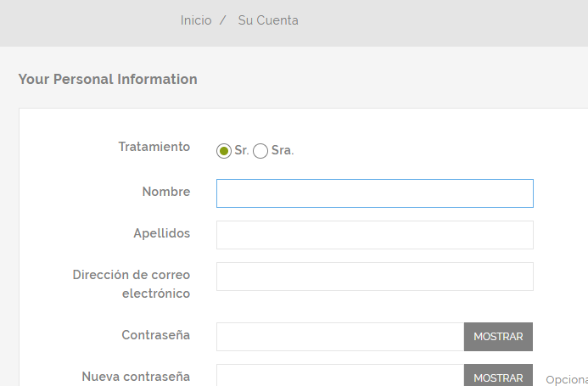
Task: Click the Contraseña field label
Action: point(156,335)
